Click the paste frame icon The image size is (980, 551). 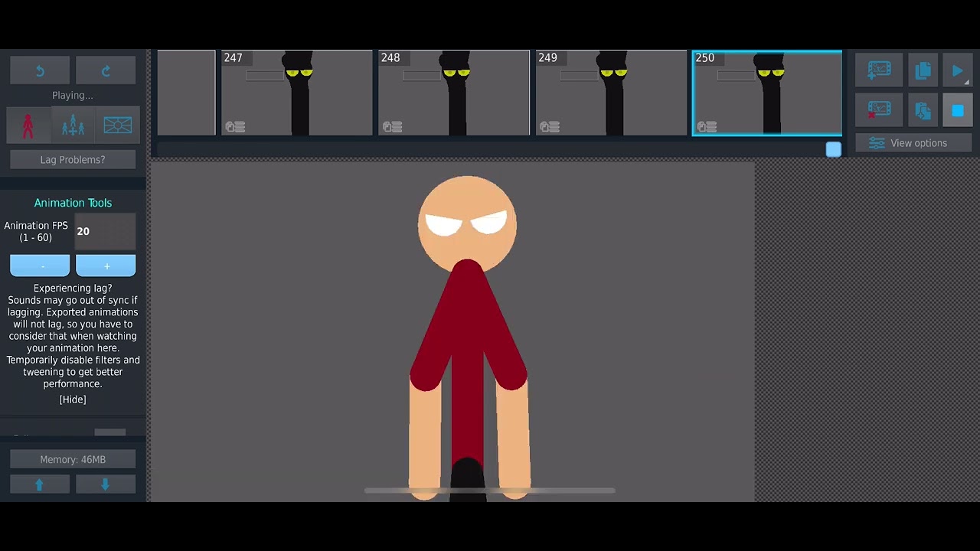[923, 111]
